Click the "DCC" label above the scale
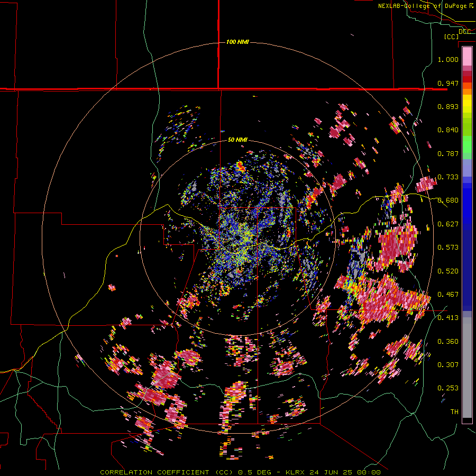This screenshot has height=476, width=476. 464,32
